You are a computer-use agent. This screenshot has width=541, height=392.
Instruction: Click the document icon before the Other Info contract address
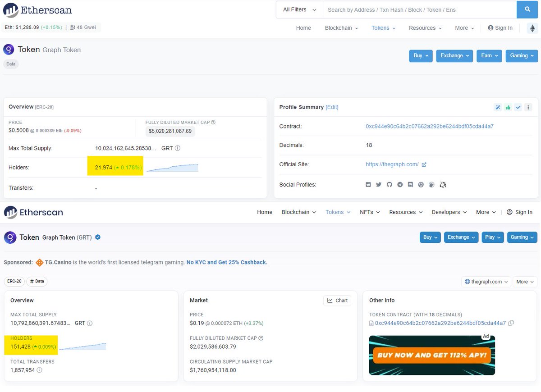tap(371, 323)
